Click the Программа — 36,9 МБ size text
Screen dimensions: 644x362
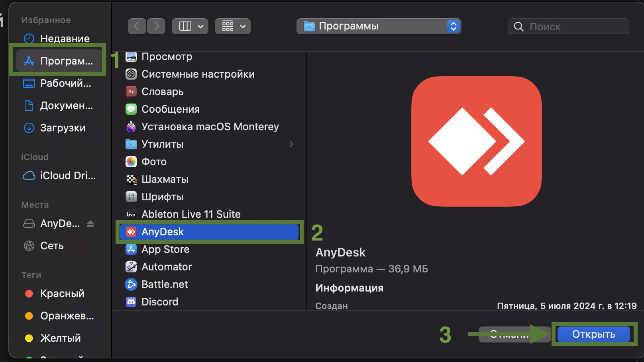(x=372, y=269)
